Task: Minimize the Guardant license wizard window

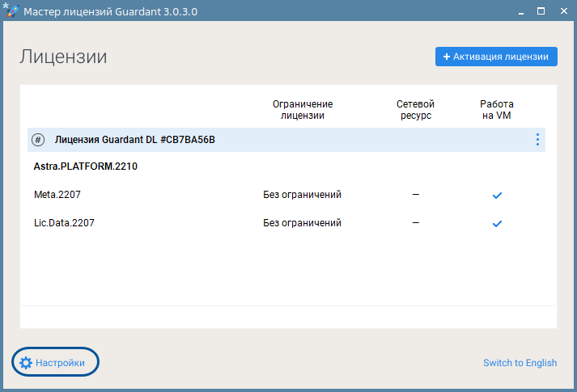Action: click(521, 11)
